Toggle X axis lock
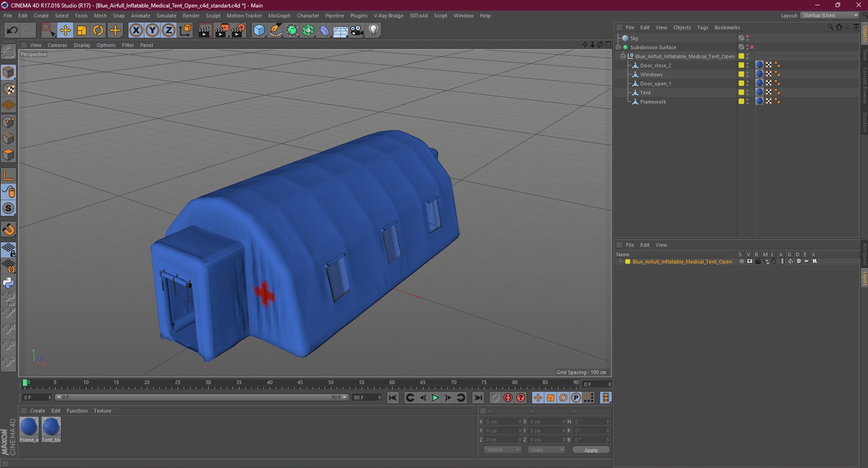 (x=136, y=30)
